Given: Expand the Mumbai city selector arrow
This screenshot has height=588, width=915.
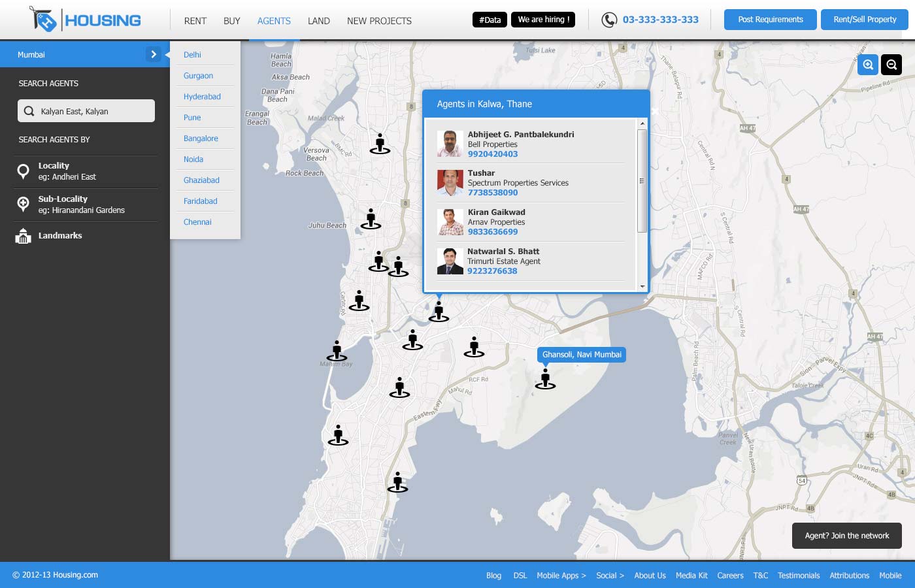Looking at the screenshot, I should tap(153, 54).
